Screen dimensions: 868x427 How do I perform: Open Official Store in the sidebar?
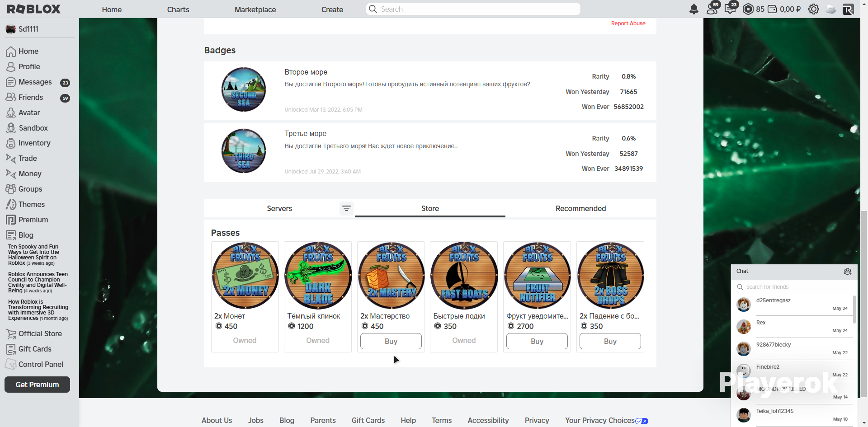(x=39, y=333)
